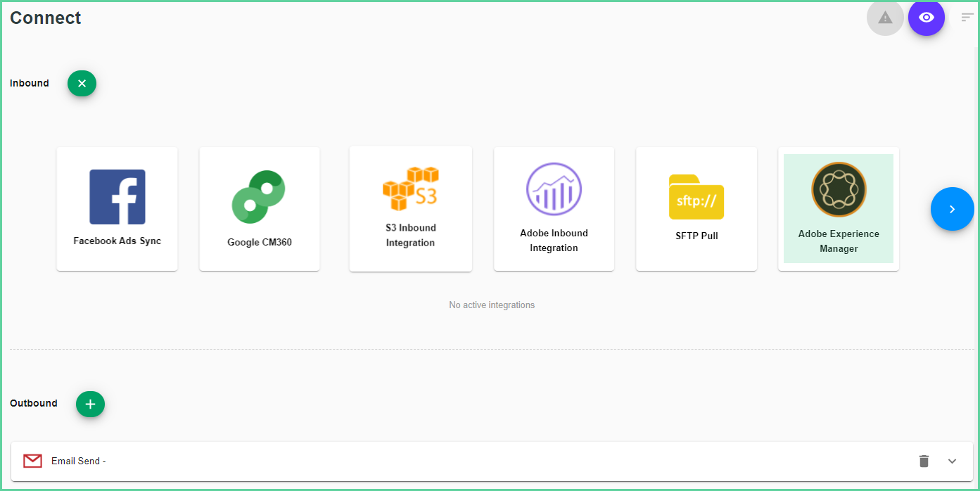Open the Google CM360 connector
This screenshot has width=980, height=491.
[259, 208]
